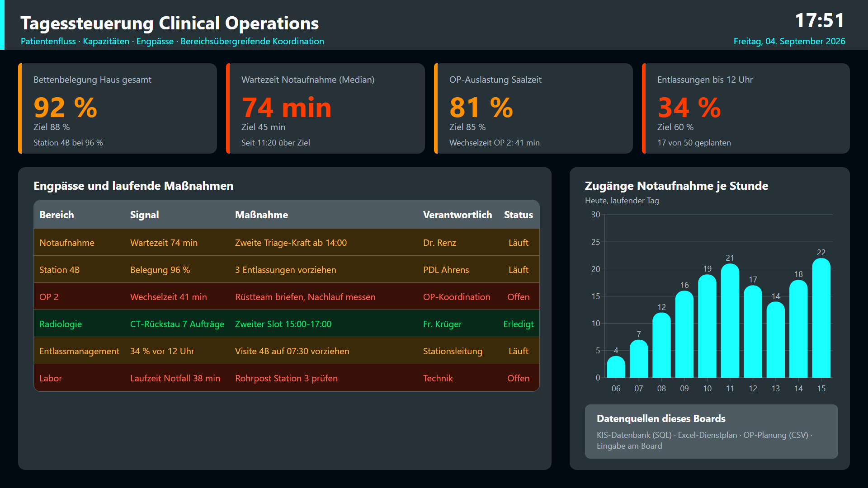This screenshot has height=488, width=868.
Task: Select the subtitle starting with Patientenfluss
Action: pos(172,41)
